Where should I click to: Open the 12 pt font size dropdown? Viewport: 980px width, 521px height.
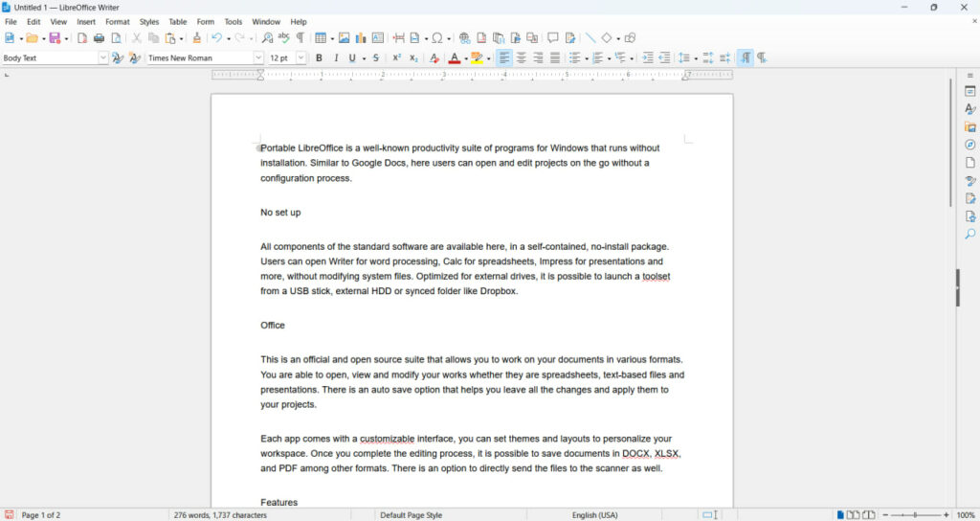[301, 57]
